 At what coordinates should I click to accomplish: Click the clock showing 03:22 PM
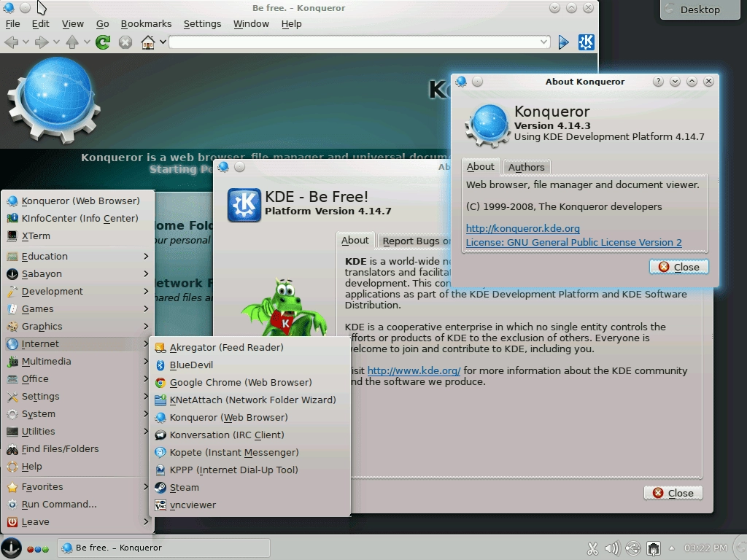coord(705,548)
